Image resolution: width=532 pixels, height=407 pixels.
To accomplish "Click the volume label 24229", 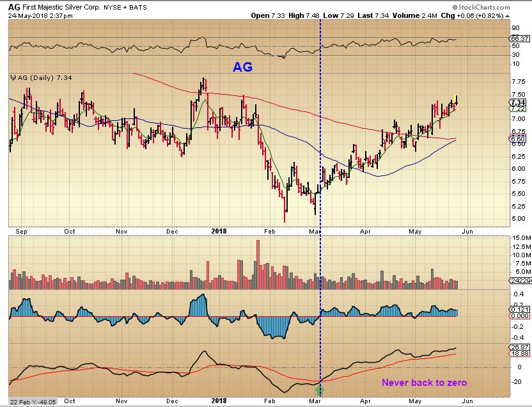I will (x=520, y=280).
